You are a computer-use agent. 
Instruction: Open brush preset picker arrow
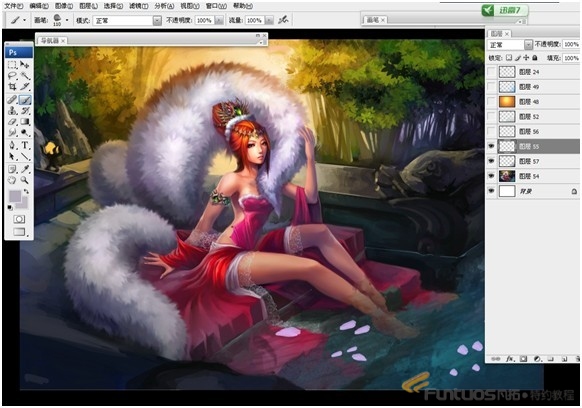click(x=67, y=20)
